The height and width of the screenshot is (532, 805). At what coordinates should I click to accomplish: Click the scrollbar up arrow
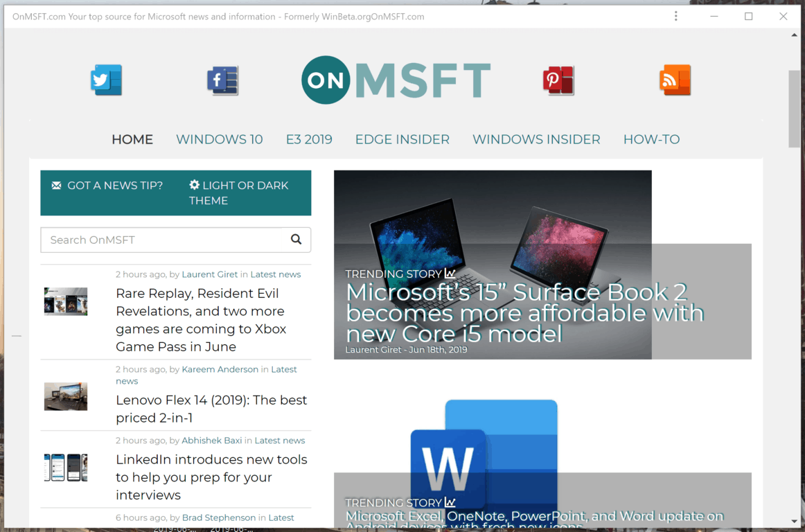[x=794, y=35]
